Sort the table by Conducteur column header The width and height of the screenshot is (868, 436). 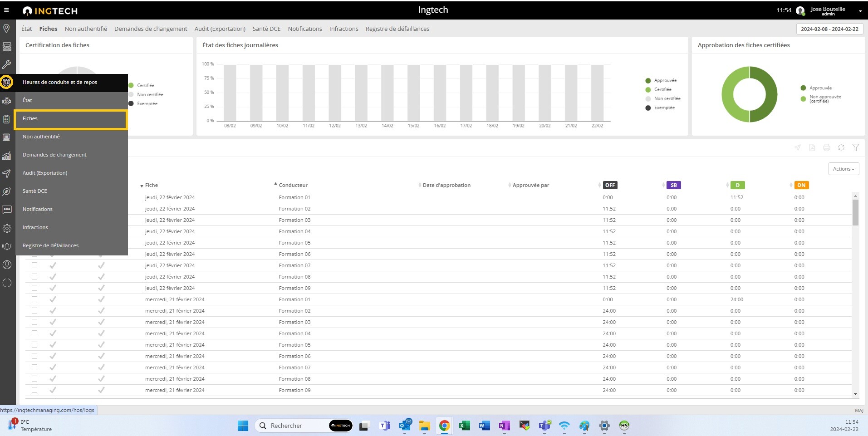[293, 185]
